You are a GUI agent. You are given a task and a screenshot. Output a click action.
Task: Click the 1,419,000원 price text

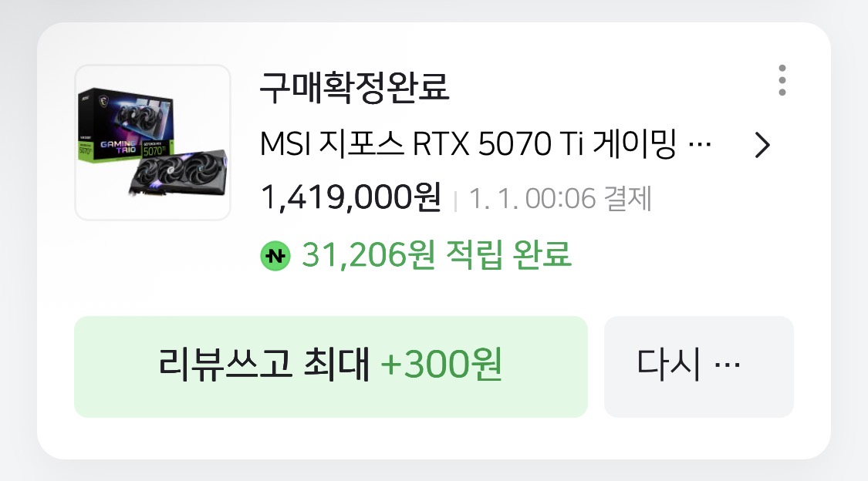[x=351, y=197]
